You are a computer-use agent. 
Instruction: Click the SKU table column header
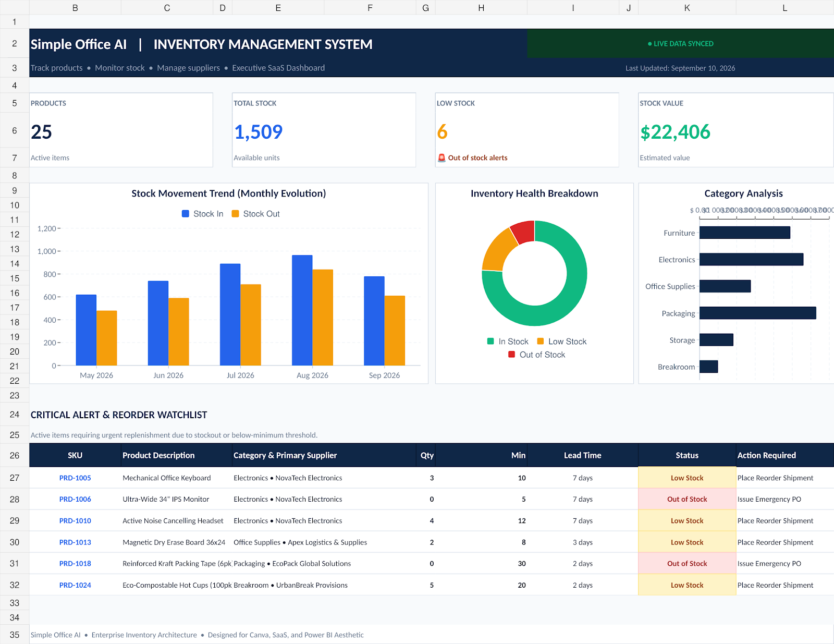pos(75,455)
